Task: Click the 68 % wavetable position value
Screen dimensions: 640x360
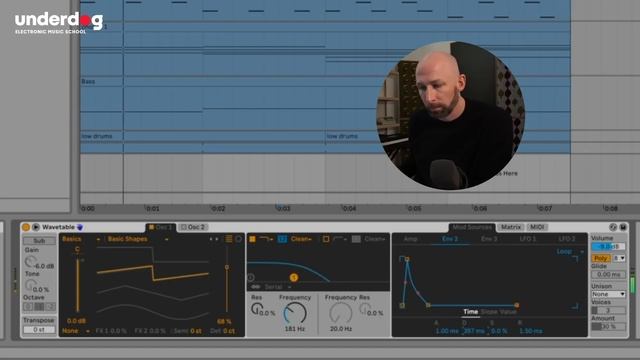Action: [224, 322]
